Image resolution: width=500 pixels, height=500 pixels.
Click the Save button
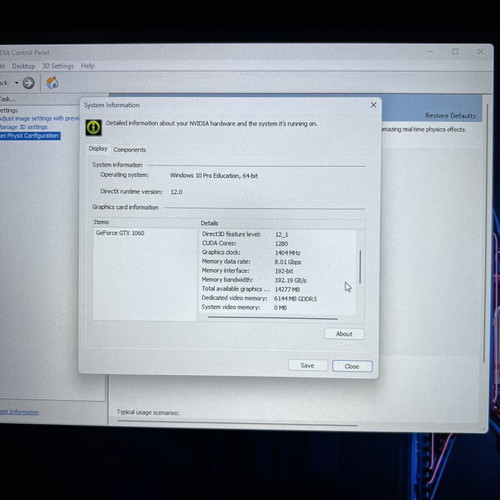pyautogui.click(x=307, y=365)
